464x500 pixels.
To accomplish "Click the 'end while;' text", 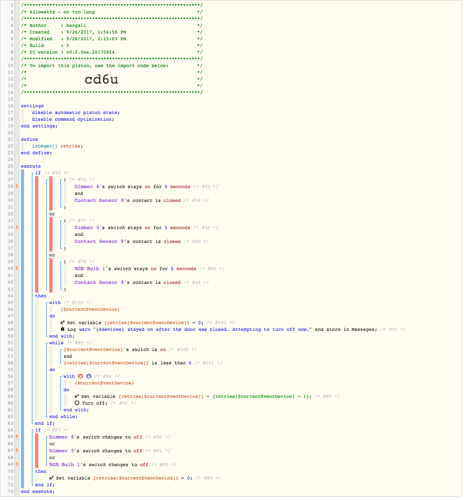I will coord(64,417).
